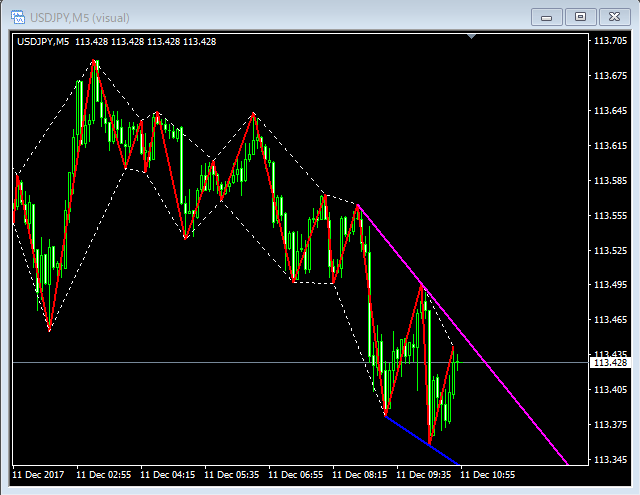This screenshot has width=640, height=495.
Task: Click the 113.645 price scale label
Action: click(x=610, y=111)
